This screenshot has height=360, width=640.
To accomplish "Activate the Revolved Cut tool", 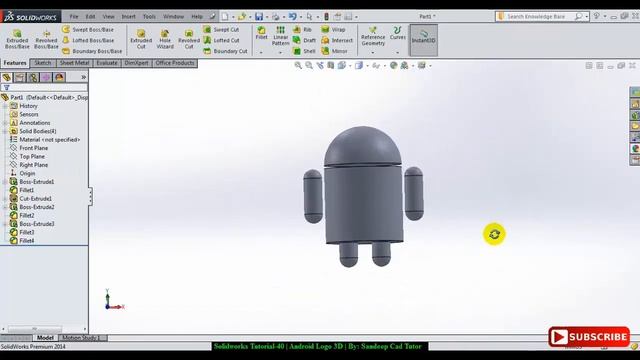I will pyautogui.click(x=189, y=39).
